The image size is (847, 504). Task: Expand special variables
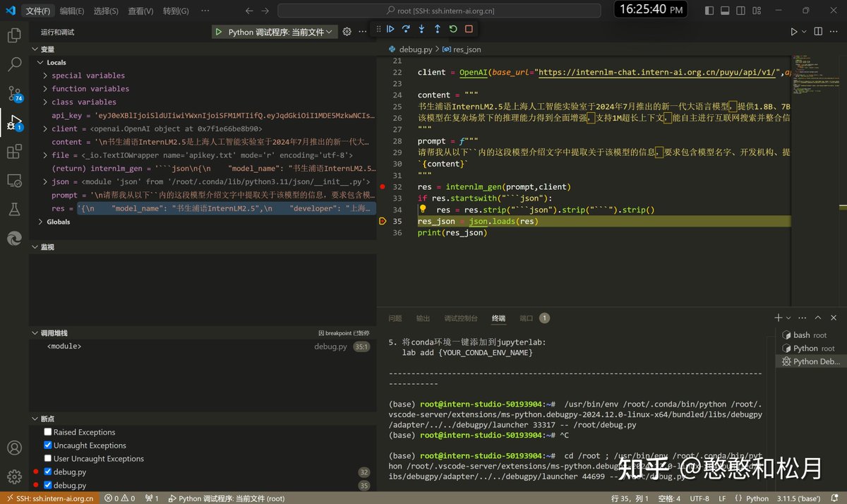(x=46, y=76)
